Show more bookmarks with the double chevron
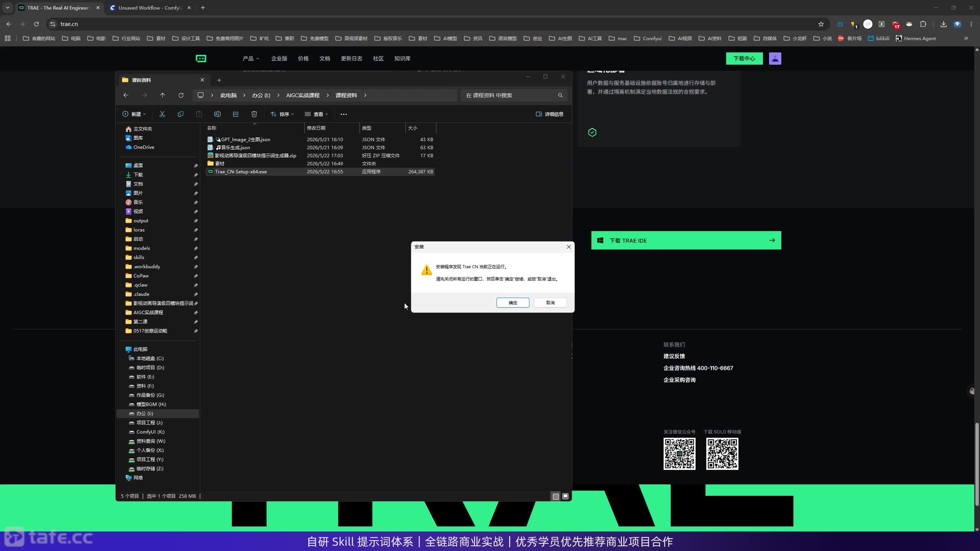Screen dimensions: 980x551 coord(966,38)
